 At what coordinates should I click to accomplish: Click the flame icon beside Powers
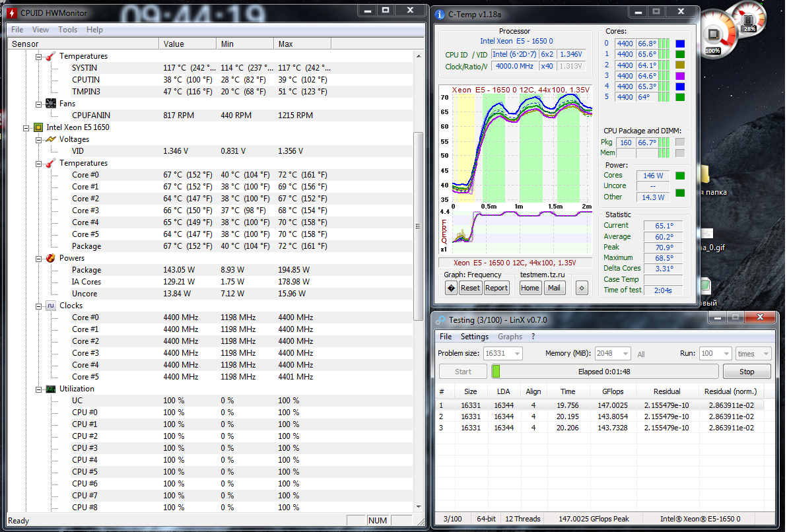pos(51,258)
